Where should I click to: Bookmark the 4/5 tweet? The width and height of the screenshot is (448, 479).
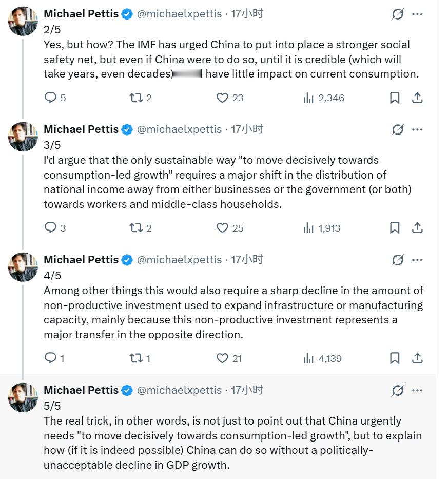[395, 358]
